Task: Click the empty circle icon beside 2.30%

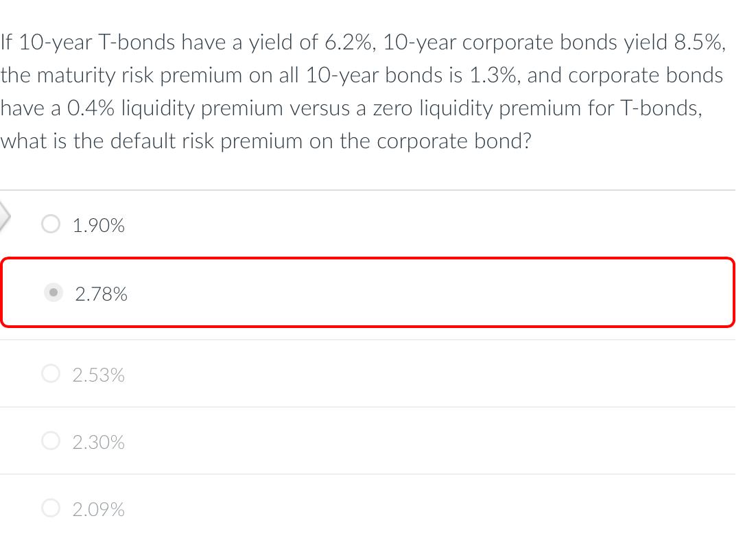Action: tap(50, 441)
